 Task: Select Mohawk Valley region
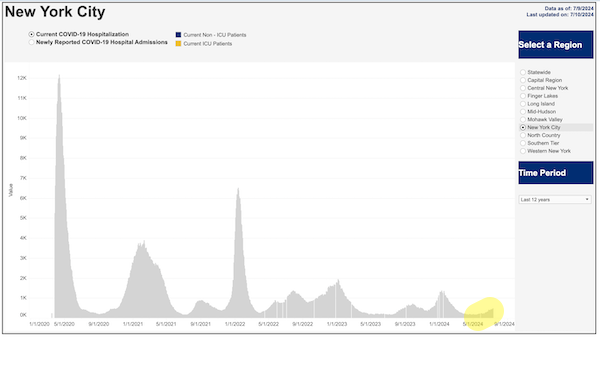pyautogui.click(x=523, y=119)
